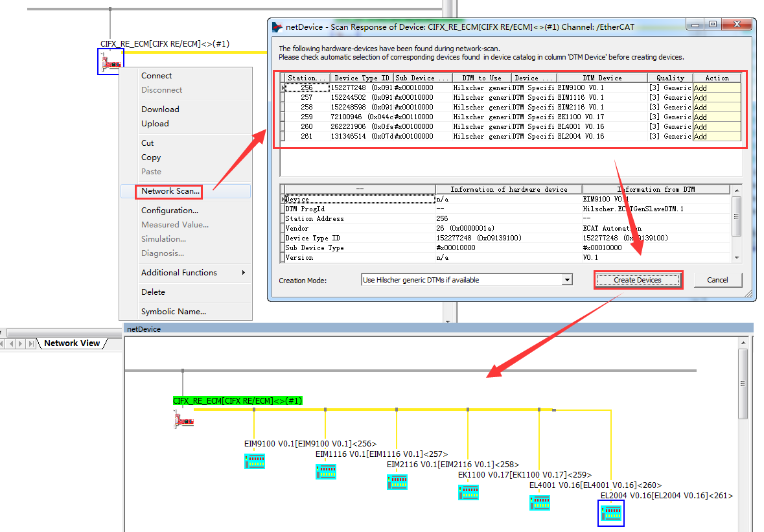Click the Device Type ID column header

pos(362,78)
